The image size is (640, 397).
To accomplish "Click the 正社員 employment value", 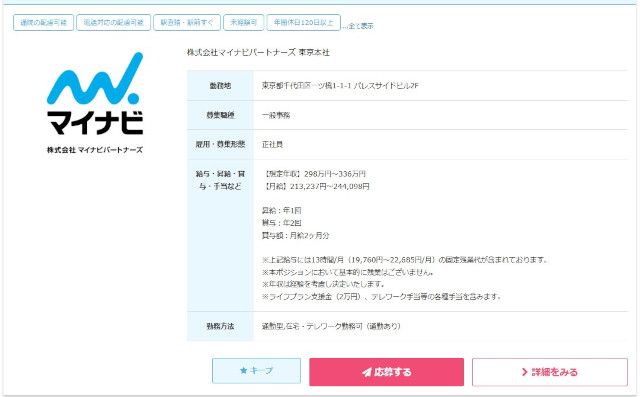I will pyautogui.click(x=272, y=144).
